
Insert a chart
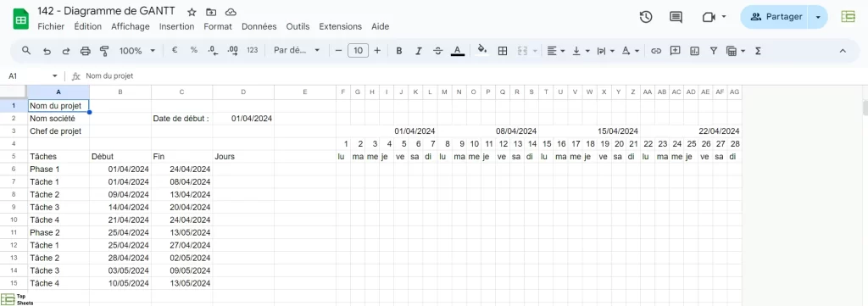coord(694,51)
